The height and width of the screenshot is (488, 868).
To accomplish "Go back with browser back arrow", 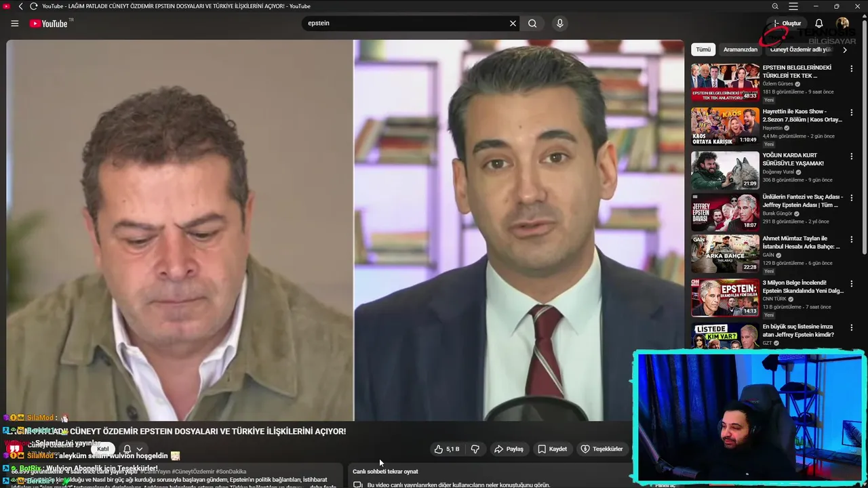I will coord(20,6).
